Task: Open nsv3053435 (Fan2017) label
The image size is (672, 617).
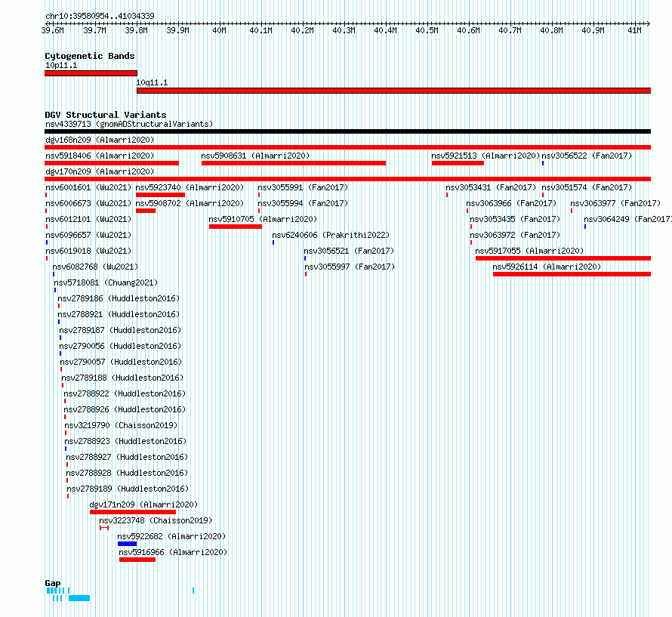Action: 515,219
